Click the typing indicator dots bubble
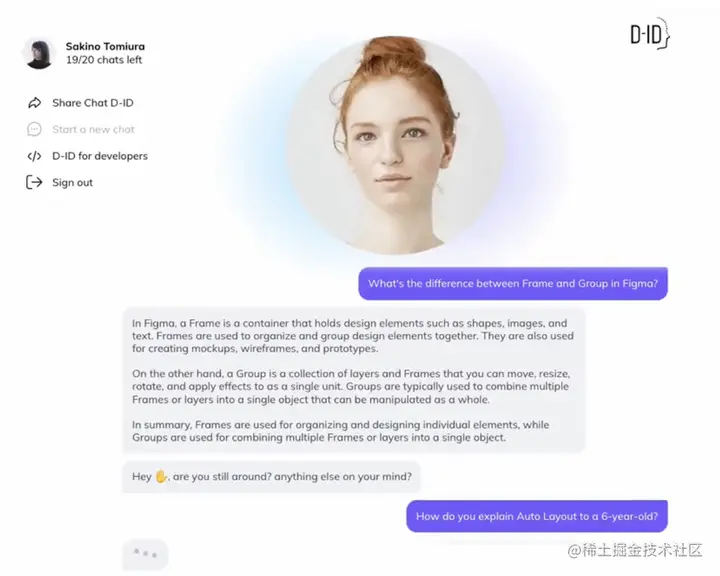This screenshot has width=720, height=576. pos(145,554)
